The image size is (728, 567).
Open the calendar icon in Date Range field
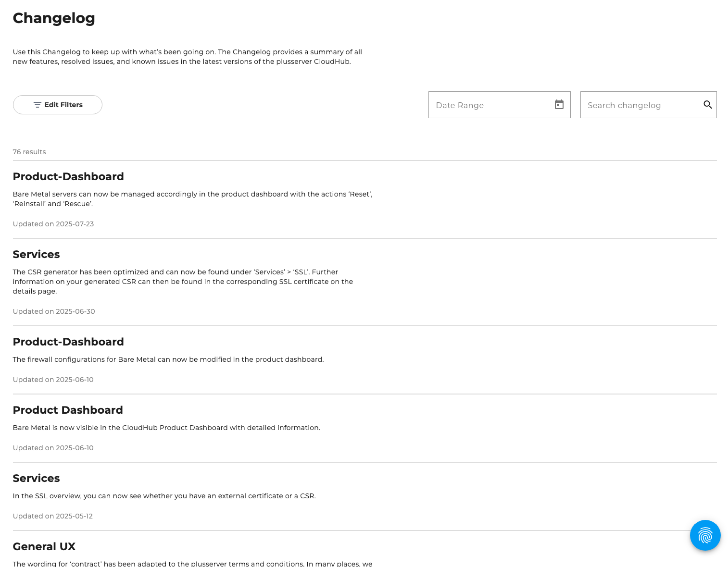click(559, 104)
